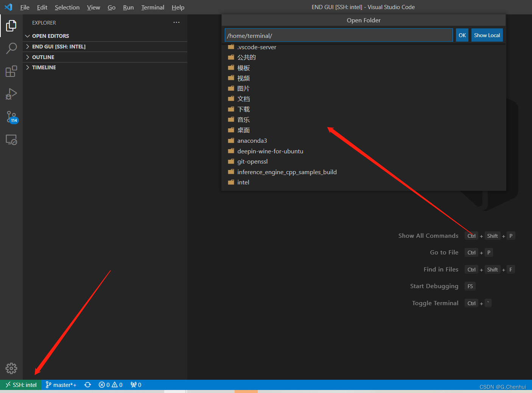Open errors and warnings status indicator
The width and height of the screenshot is (532, 393).
tap(110, 385)
